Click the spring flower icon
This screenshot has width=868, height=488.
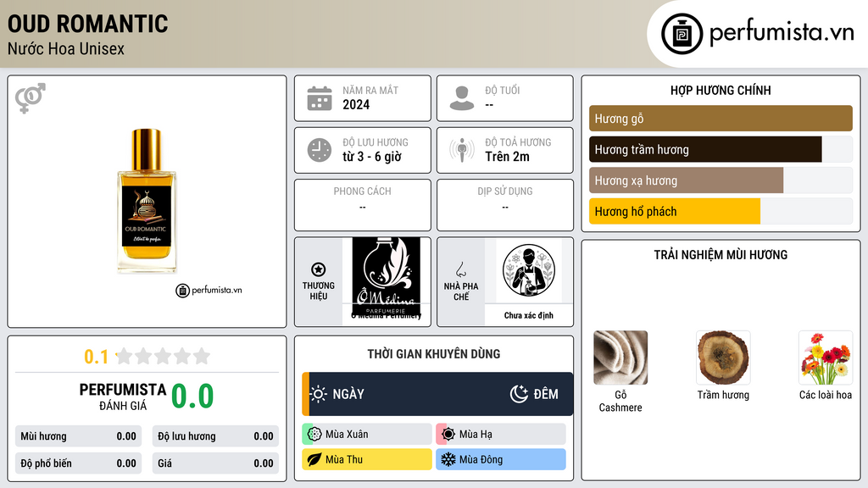pyautogui.click(x=314, y=435)
